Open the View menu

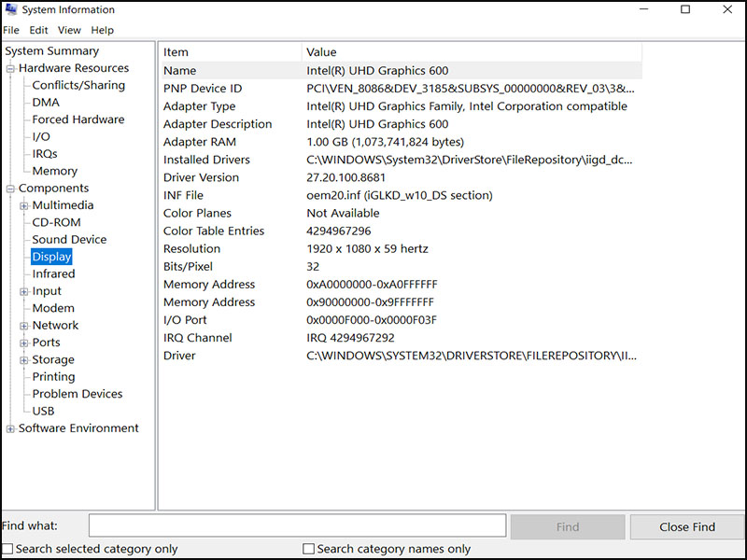click(69, 30)
